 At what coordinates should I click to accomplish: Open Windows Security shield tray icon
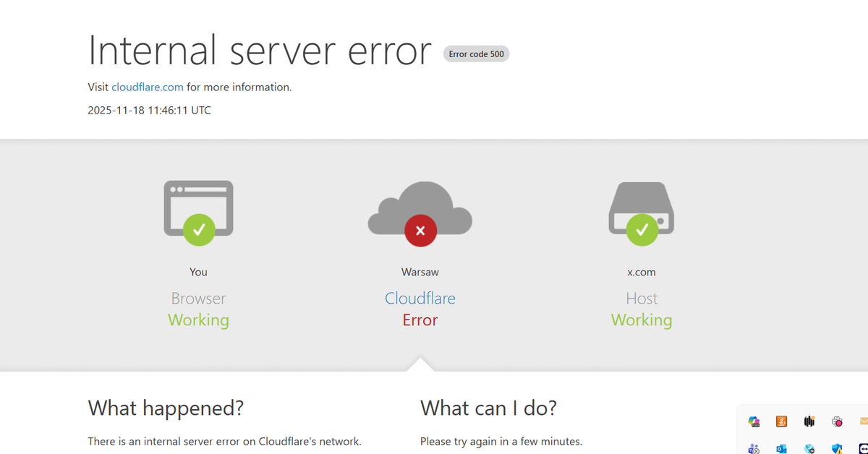[837, 449]
